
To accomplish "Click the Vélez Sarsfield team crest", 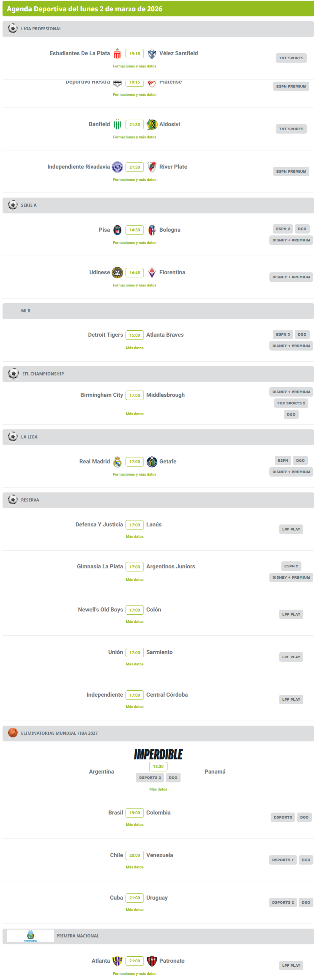I will (152, 54).
